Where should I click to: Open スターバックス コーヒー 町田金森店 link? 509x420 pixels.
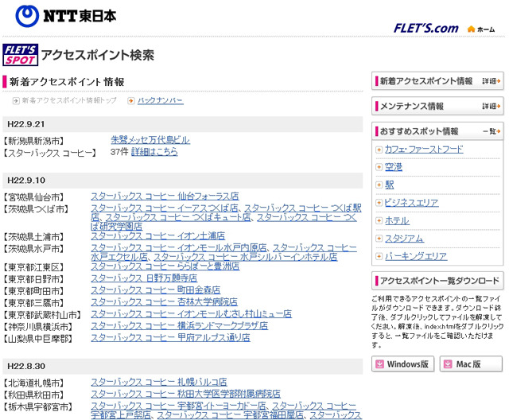pyautogui.click(x=156, y=290)
